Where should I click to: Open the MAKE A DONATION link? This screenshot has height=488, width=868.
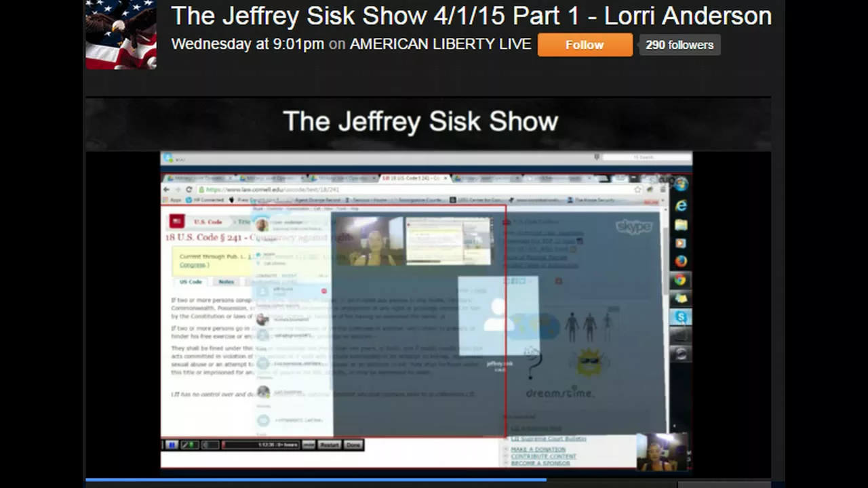point(538,449)
